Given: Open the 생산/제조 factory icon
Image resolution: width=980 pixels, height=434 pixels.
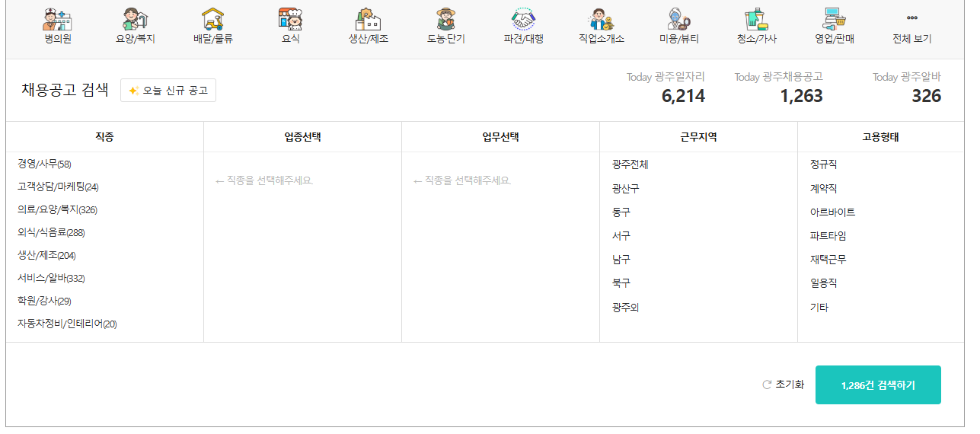Looking at the screenshot, I should point(369,19).
